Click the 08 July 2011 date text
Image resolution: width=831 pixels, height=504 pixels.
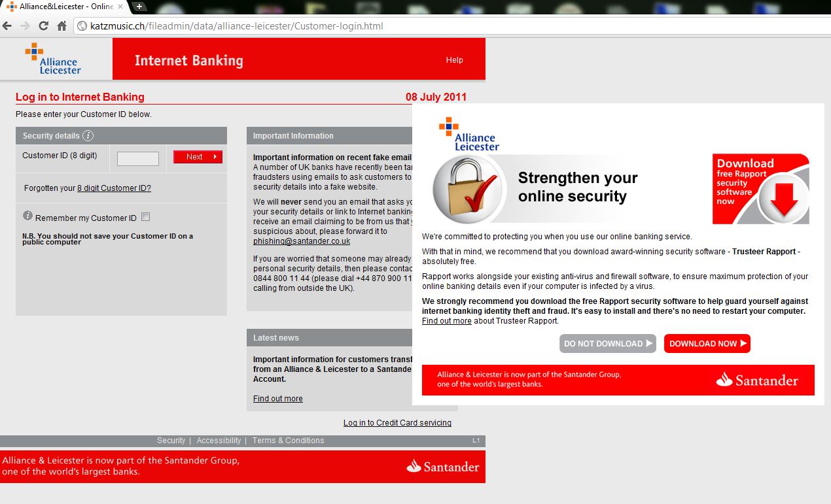tap(436, 97)
